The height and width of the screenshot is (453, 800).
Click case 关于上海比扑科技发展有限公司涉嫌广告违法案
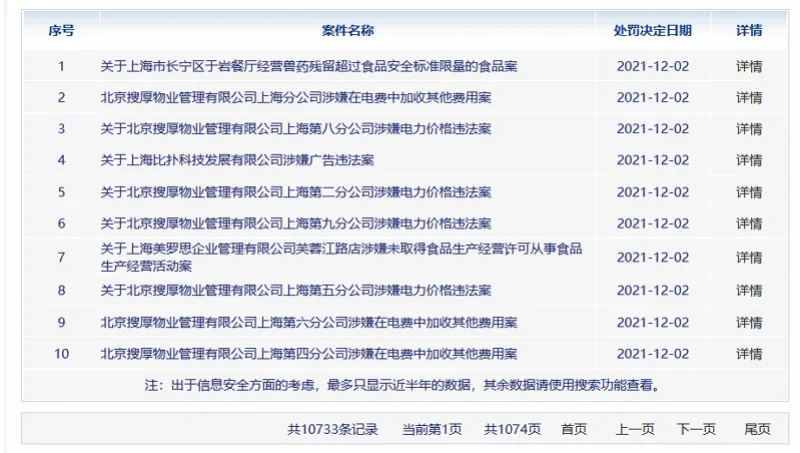coord(237,160)
